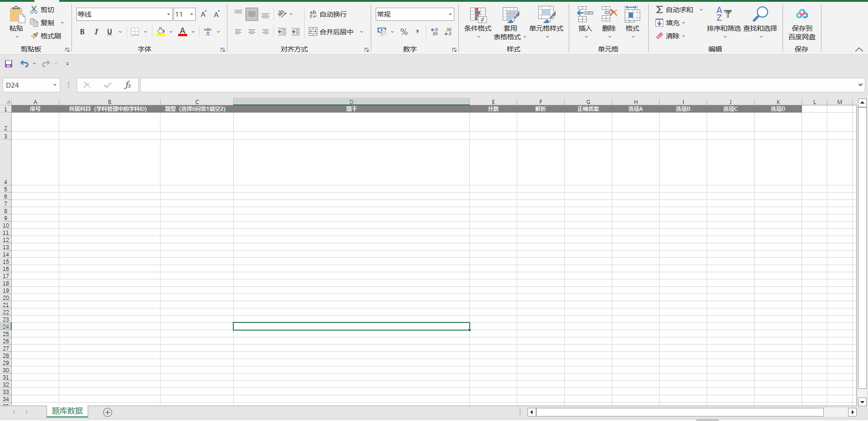
Task: Expand the Name Box dropdown arrow
Action: click(55, 85)
